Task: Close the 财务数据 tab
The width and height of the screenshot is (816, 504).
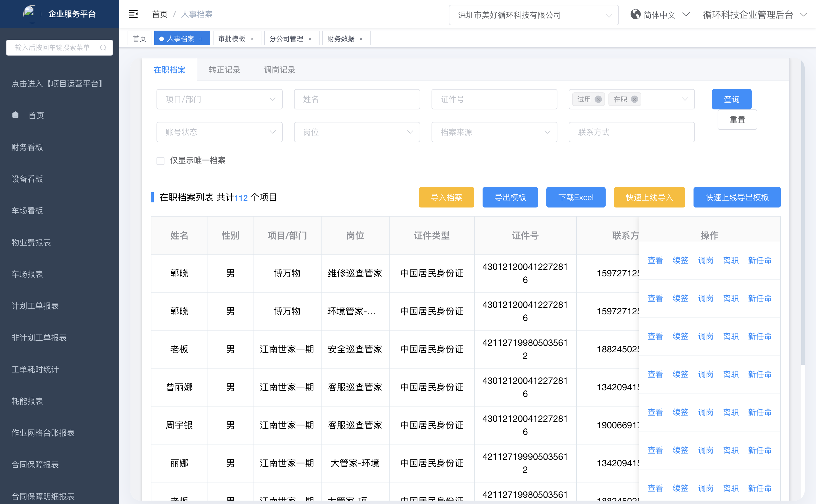Action: 361,39
